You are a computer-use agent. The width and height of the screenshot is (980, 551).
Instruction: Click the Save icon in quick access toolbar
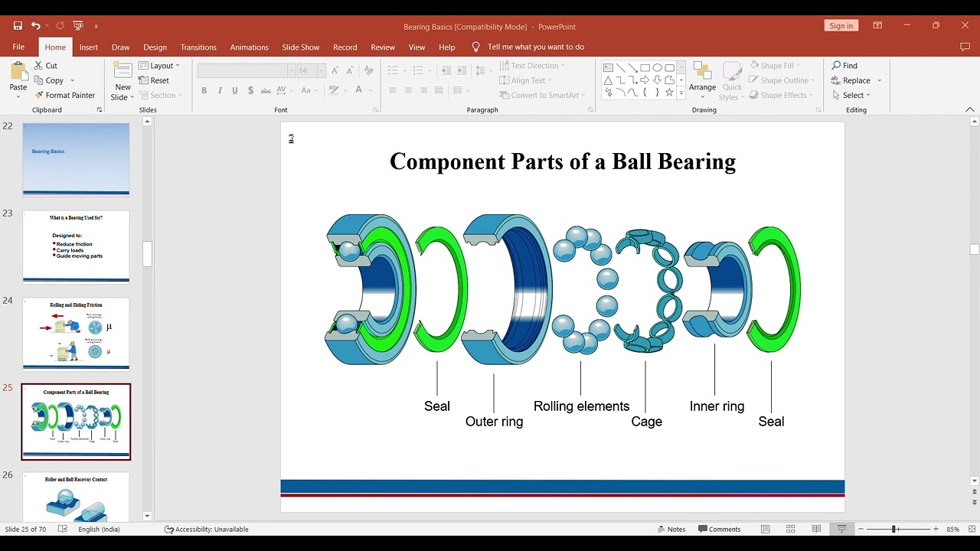(18, 25)
